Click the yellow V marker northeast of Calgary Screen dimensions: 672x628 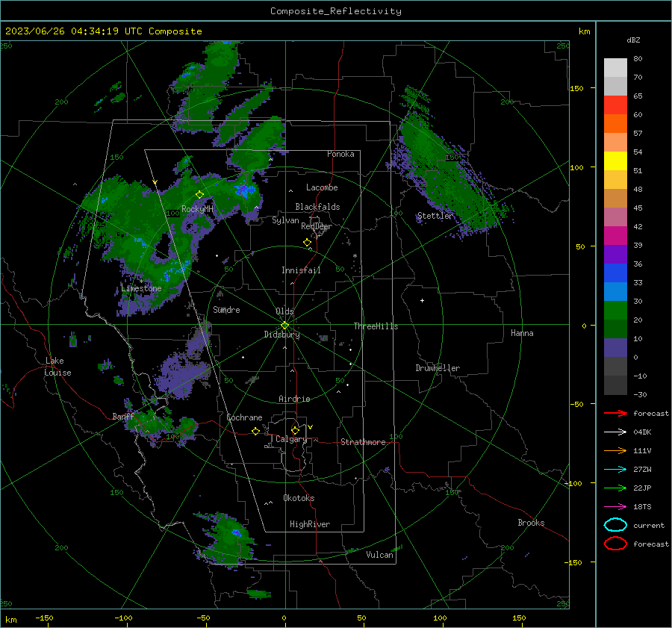click(x=311, y=427)
